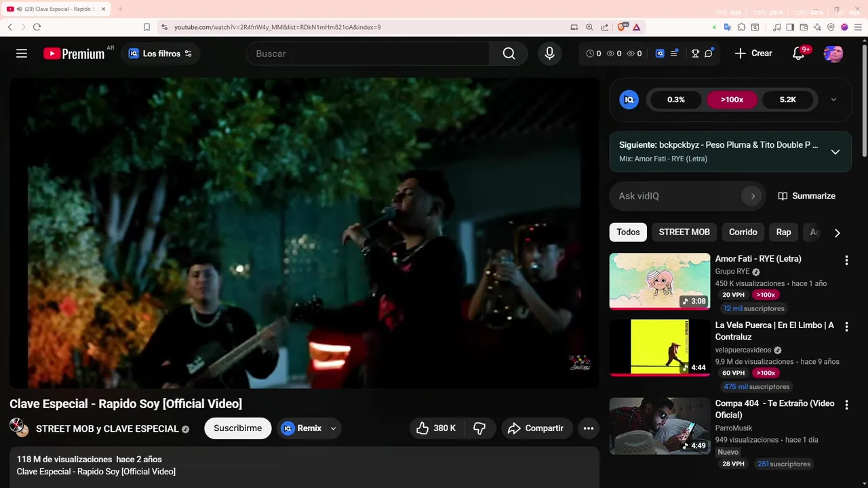This screenshot has width=868, height=488.
Task: Select the Todos filter chip
Action: [628, 232]
